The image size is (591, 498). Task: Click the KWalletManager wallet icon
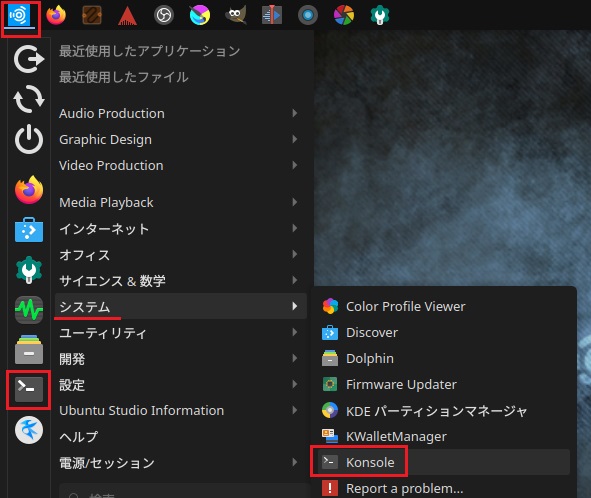[330, 436]
